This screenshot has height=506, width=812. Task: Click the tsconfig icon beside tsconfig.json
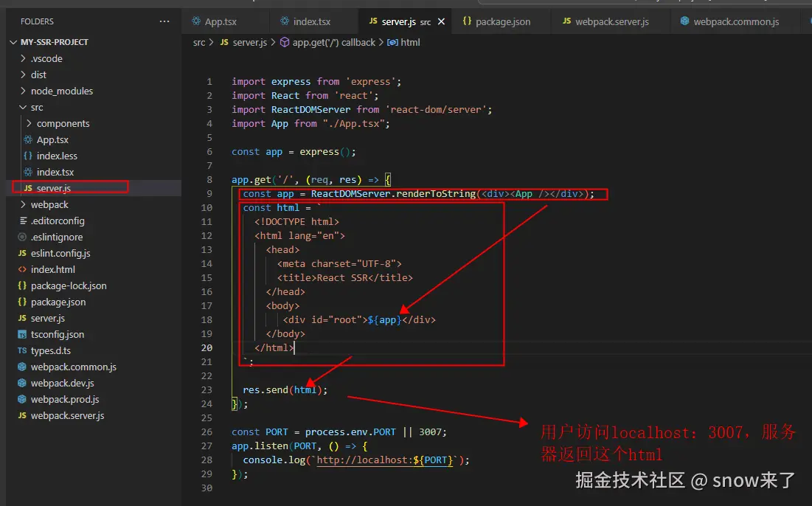(21, 335)
